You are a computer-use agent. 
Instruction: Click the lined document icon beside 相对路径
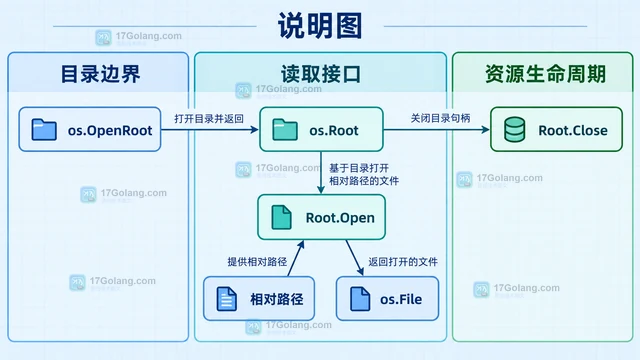[227, 299]
